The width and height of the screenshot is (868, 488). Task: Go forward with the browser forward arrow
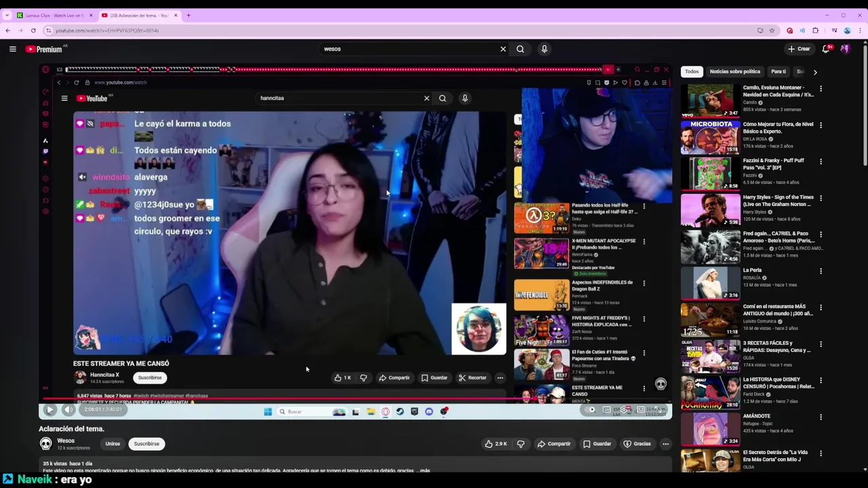click(x=20, y=30)
